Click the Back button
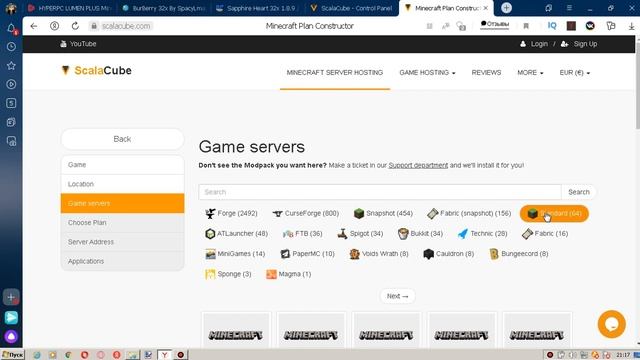 pyautogui.click(x=122, y=139)
